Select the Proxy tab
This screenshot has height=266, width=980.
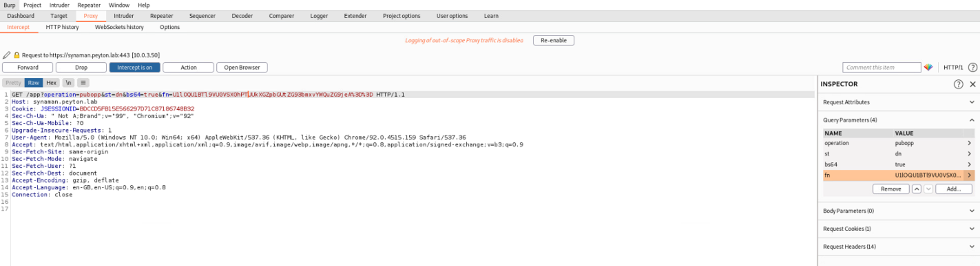[x=91, y=16]
